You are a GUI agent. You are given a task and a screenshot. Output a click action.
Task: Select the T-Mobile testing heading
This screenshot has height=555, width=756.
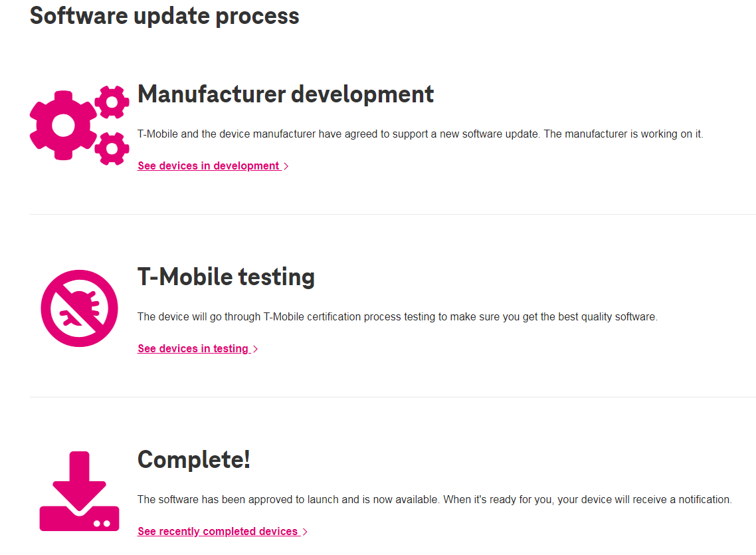click(226, 277)
